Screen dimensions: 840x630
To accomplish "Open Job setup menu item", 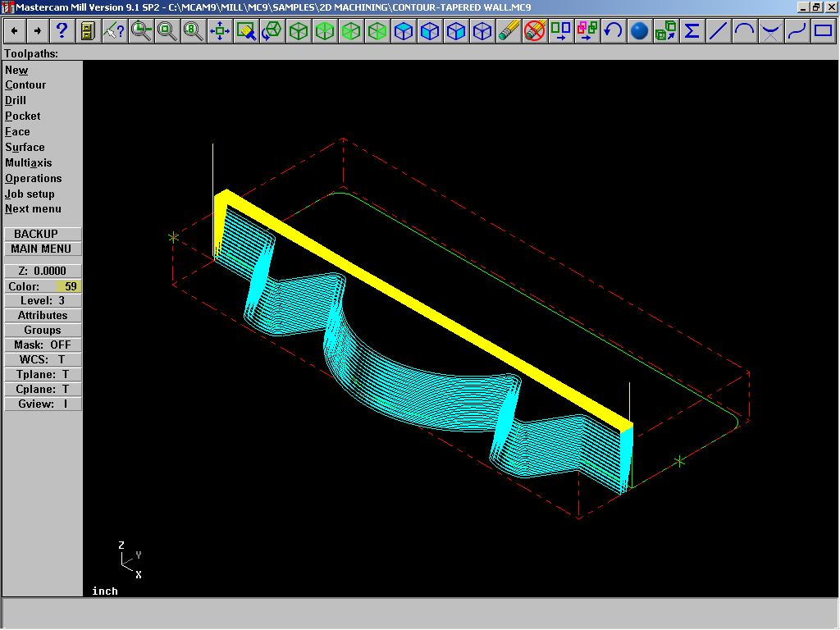I will [x=30, y=194].
